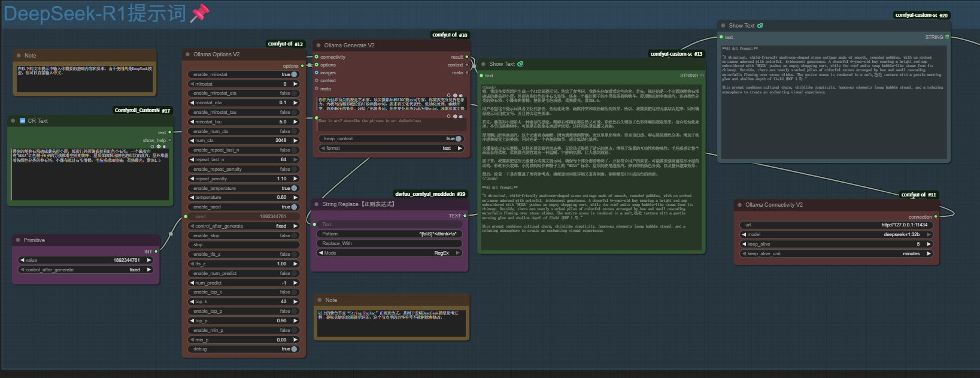Toggle enable_temperature switch
The image size is (980, 378).
(294, 188)
